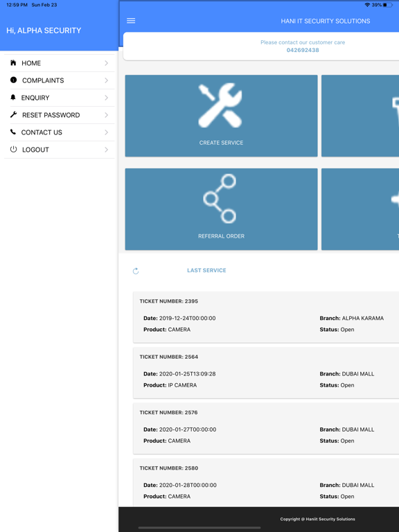Expand the Complaints chevron arrow

106,80
